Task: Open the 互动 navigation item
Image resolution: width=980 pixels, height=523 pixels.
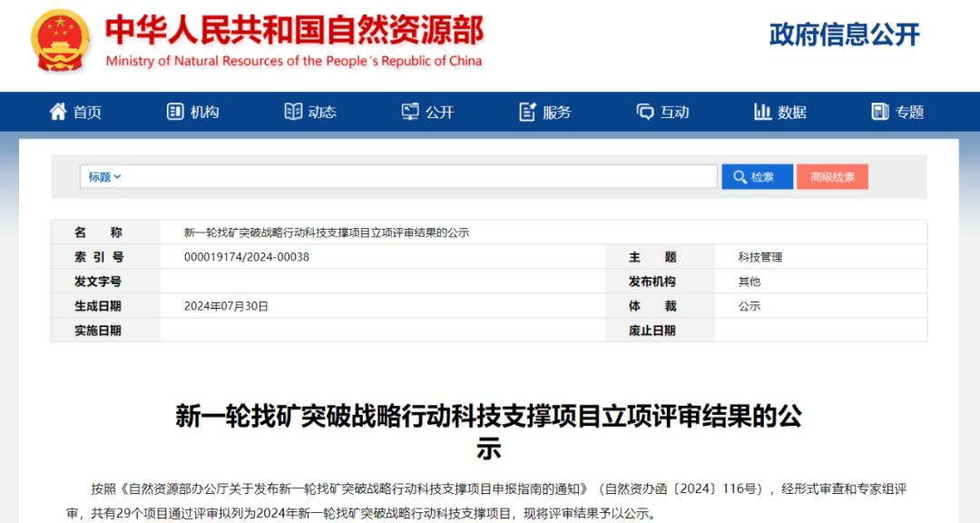Action: coord(662,112)
